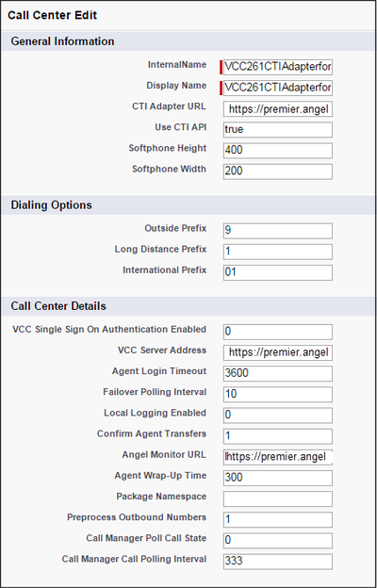Viewport: 377px width, 588px height.
Task: Click the Long Distance Prefix box
Action: coord(278,252)
